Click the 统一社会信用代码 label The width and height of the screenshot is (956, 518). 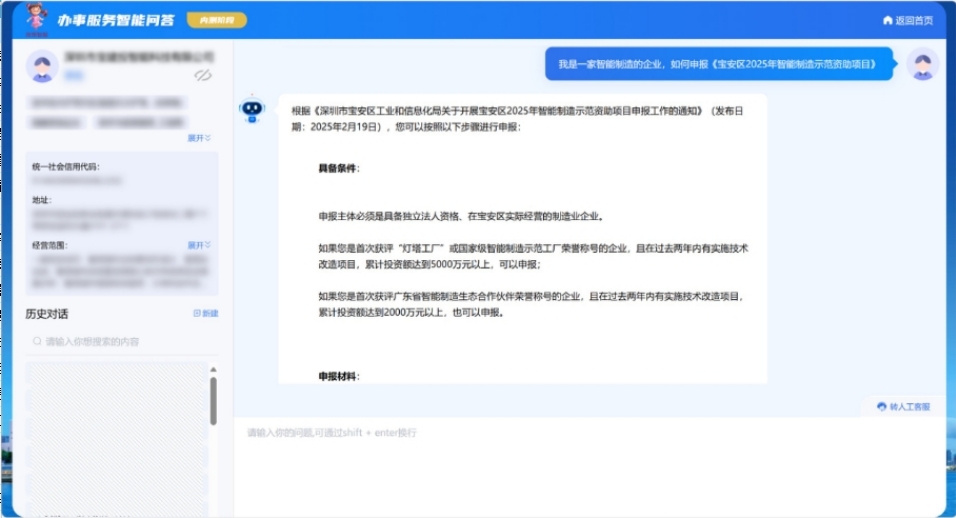[66, 166]
